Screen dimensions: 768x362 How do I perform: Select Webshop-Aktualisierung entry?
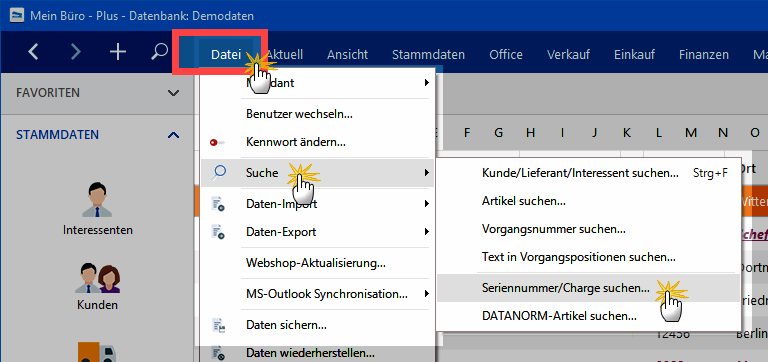[317, 263]
